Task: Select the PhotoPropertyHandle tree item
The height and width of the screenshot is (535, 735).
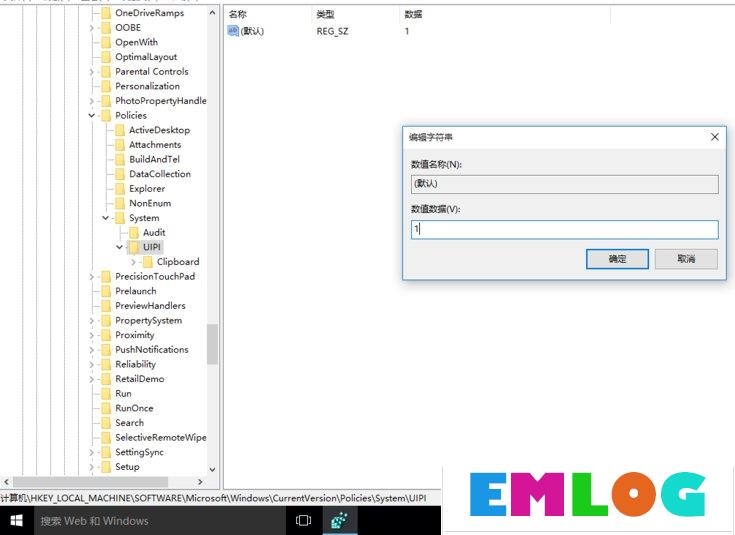Action: tap(160, 101)
